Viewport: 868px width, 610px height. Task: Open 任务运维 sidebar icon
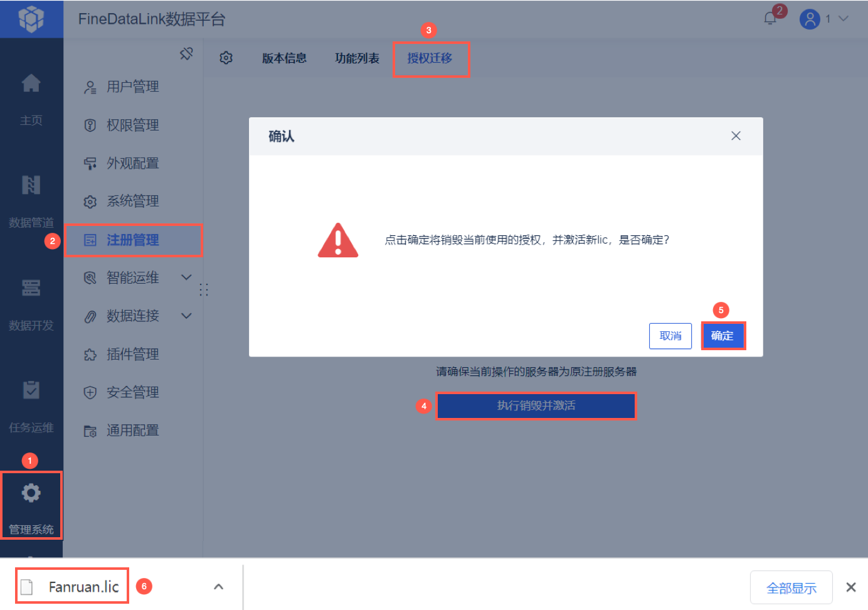(31, 390)
